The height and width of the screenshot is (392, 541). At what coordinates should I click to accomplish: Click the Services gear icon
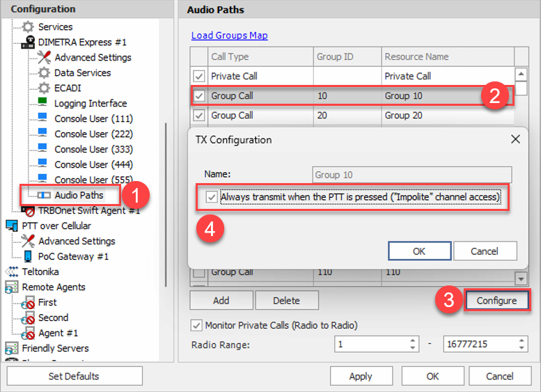point(27,27)
